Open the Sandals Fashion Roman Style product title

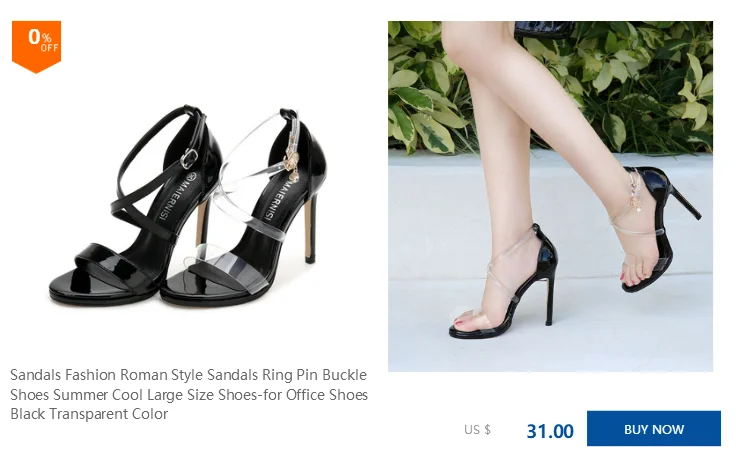click(189, 394)
